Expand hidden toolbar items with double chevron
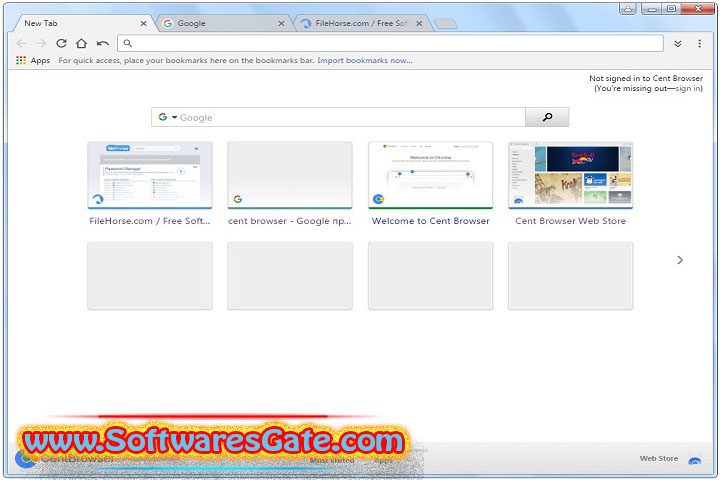The height and width of the screenshot is (480, 720). (677, 44)
